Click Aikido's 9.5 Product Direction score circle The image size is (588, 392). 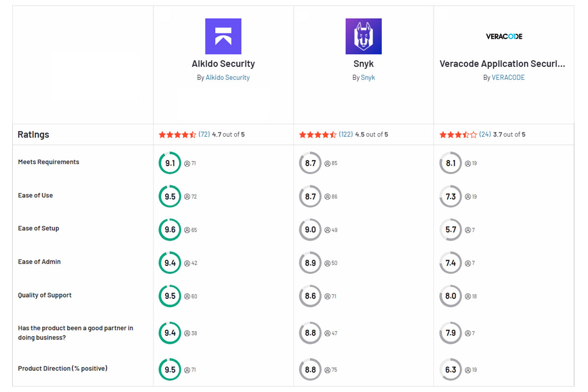pyautogui.click(x=170, y=370)
